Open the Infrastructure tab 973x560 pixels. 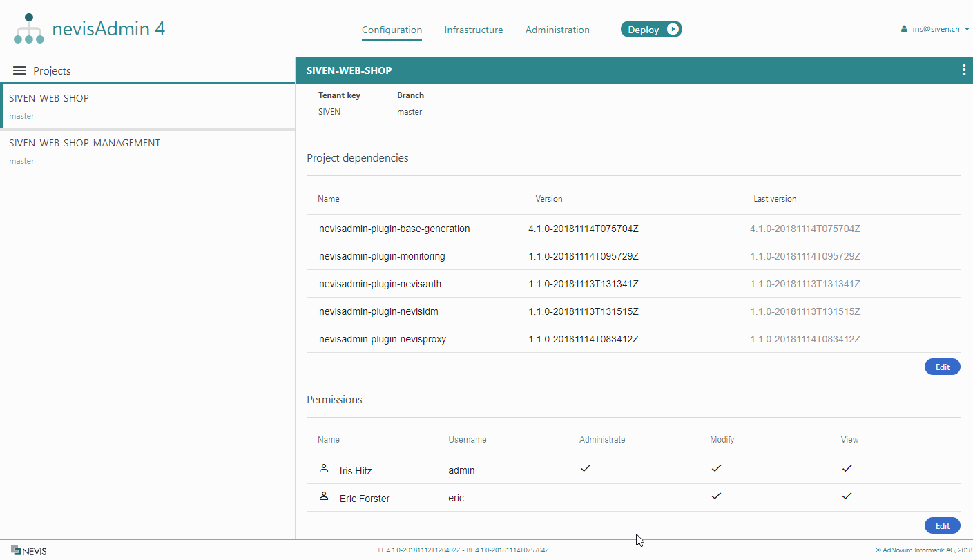[x=474, y=30]
